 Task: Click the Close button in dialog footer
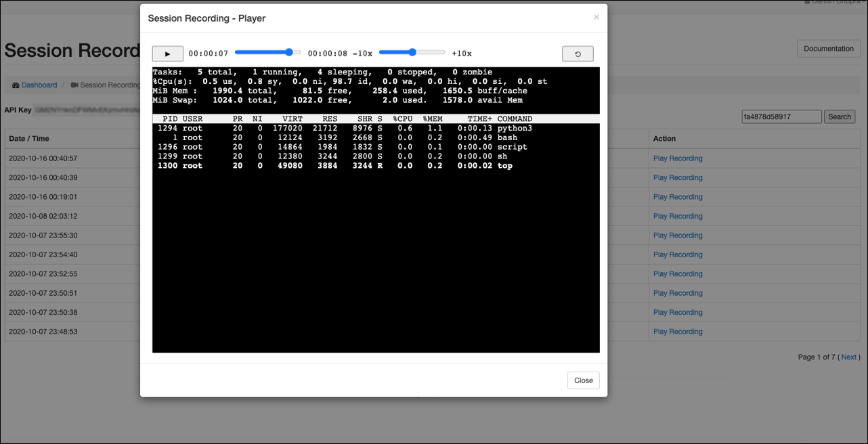point(584,380)
